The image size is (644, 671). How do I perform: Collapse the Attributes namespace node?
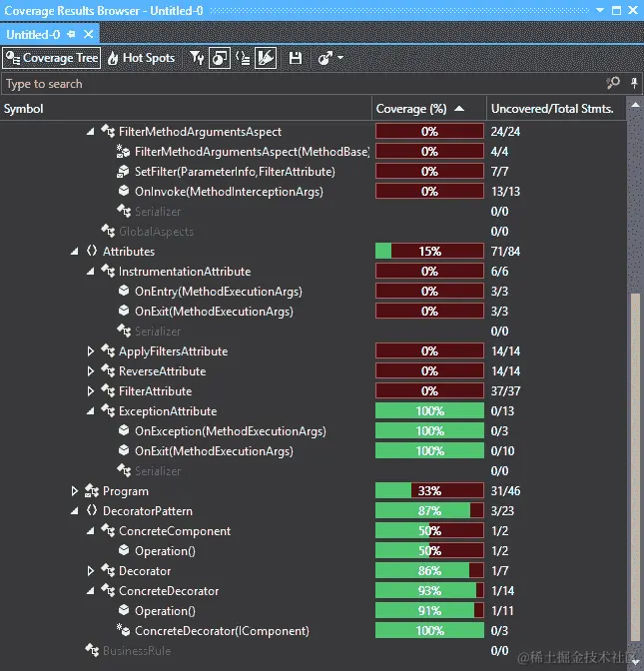75,252
